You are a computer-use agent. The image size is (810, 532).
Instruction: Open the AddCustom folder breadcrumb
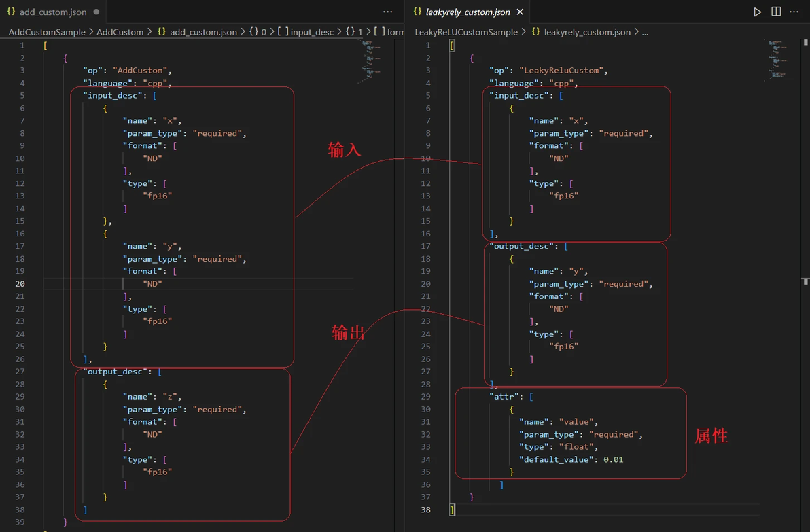coord(120,32)
